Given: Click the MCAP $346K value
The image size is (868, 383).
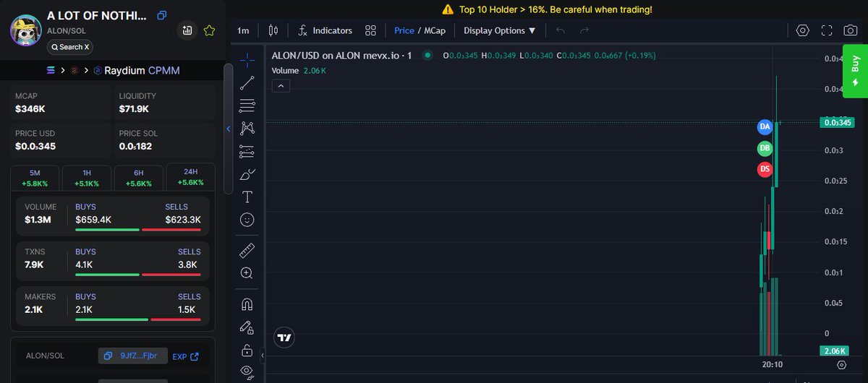Looking at the screenshot, I should (30, 109).
